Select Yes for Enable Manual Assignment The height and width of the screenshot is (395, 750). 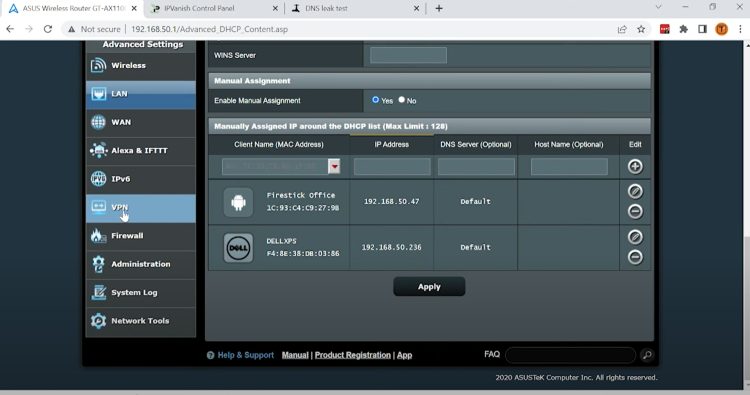point(375,100)
